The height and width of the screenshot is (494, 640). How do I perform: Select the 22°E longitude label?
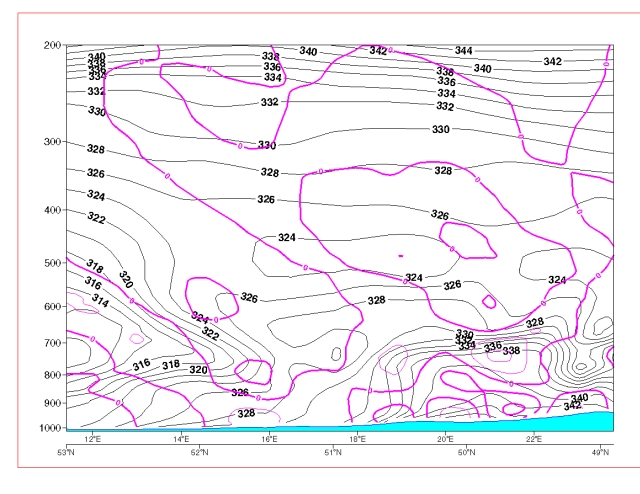(533, 439)
